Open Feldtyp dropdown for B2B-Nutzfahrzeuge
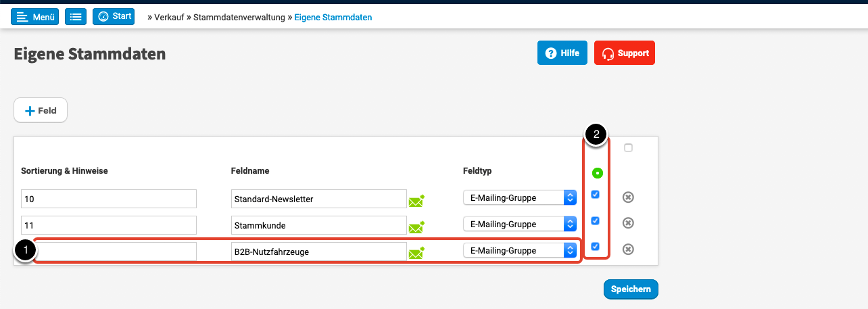Image resolution: width=868 pixels, height=309 pixels. 520,250
